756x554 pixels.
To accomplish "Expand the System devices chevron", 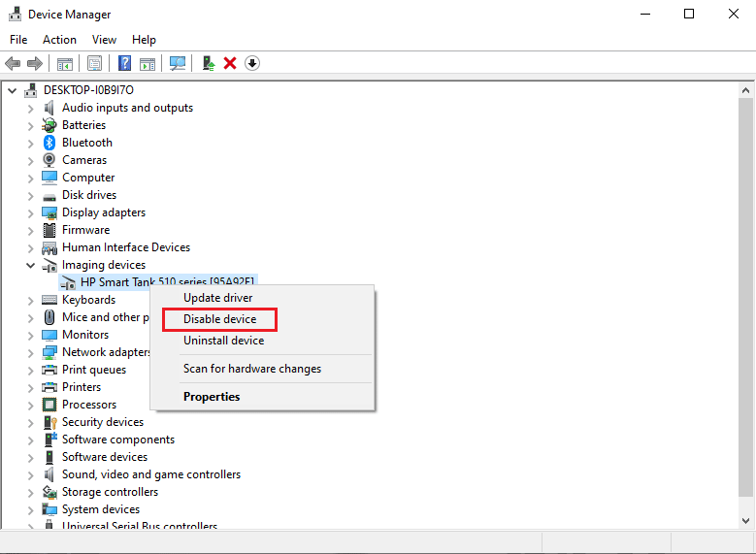I will (30, 510).
